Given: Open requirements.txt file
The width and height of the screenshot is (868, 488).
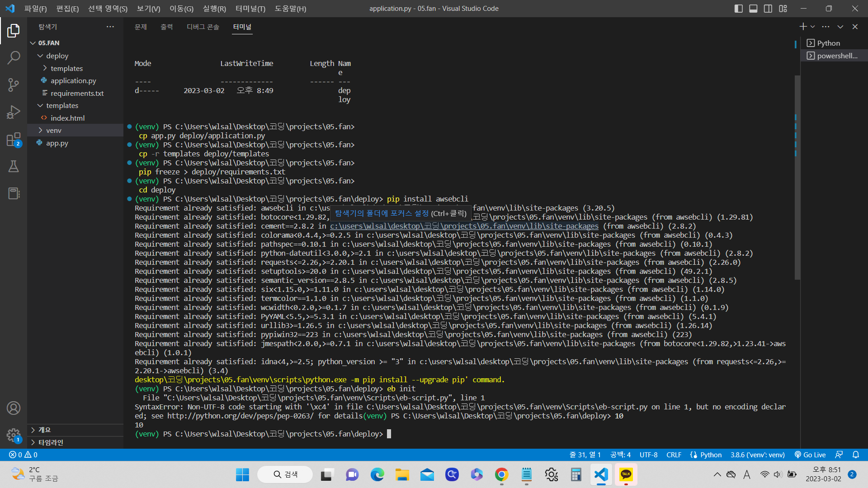Looking at the screenshot, I should (x=75, y=93).
